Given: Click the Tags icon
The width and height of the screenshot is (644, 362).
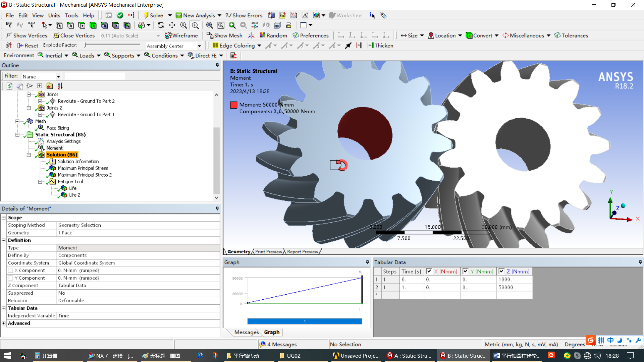Looking at the screenshot, I should [x=383, y=15].
